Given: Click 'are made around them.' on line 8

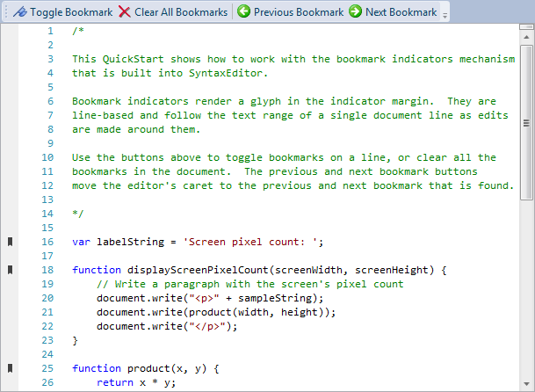Looking at the screenshot, I should pyautogui.click(x=136, y=129).
